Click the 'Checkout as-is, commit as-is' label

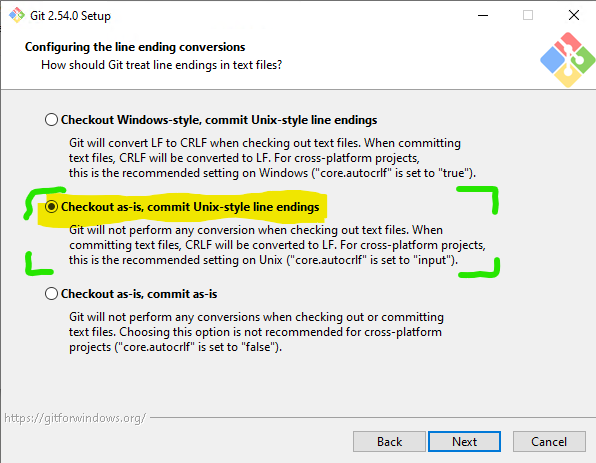coord(139,294)
